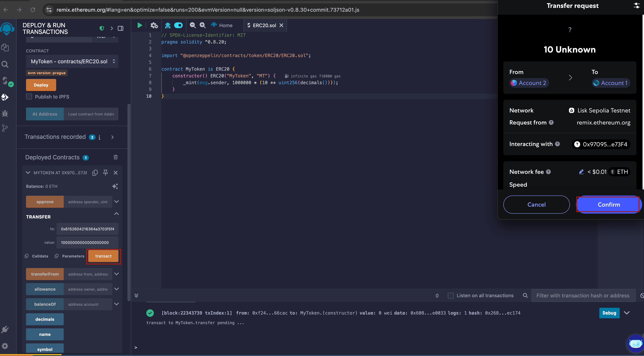
Task: Open the Deploy & Run sidebar icon
Action: pos(5,97)
